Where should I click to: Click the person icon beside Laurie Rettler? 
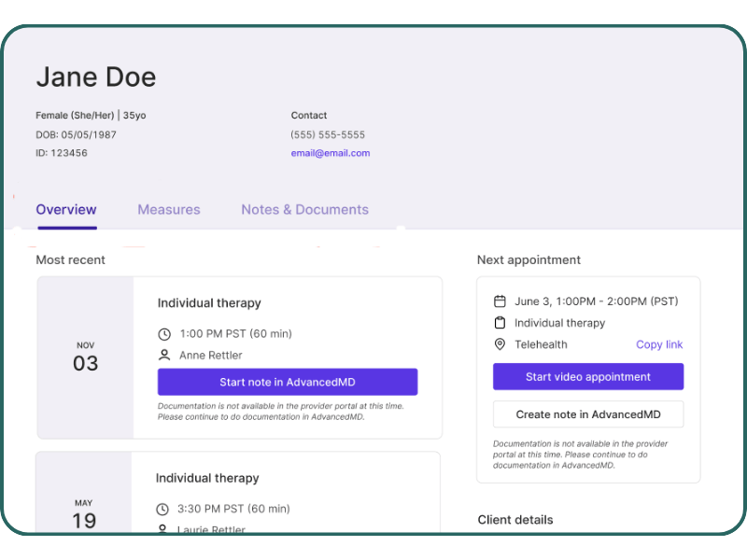pos(162,528)
